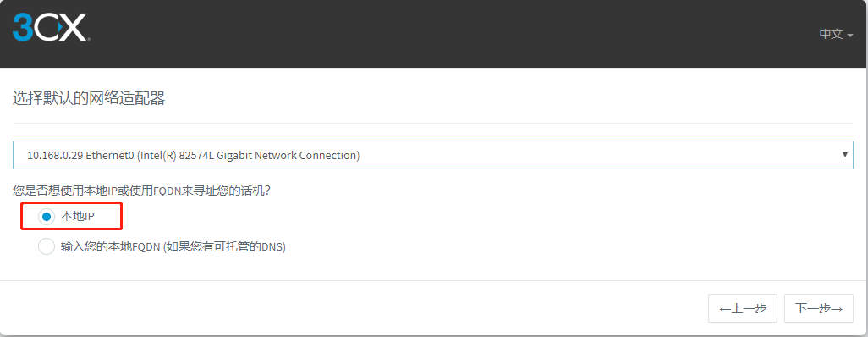Select the 本地IP radio button circle
Image resolution: width=868 pixels, height=337 pixels.
pyautogui.click(x=47, y=217)
